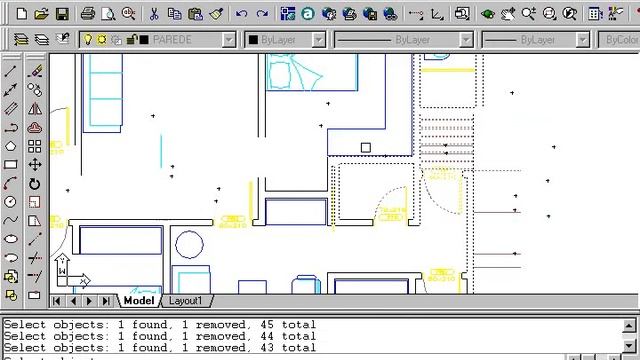Select the Erase tool
The image size is (640, 360).
pyautogui.click(x=35, y=71)
